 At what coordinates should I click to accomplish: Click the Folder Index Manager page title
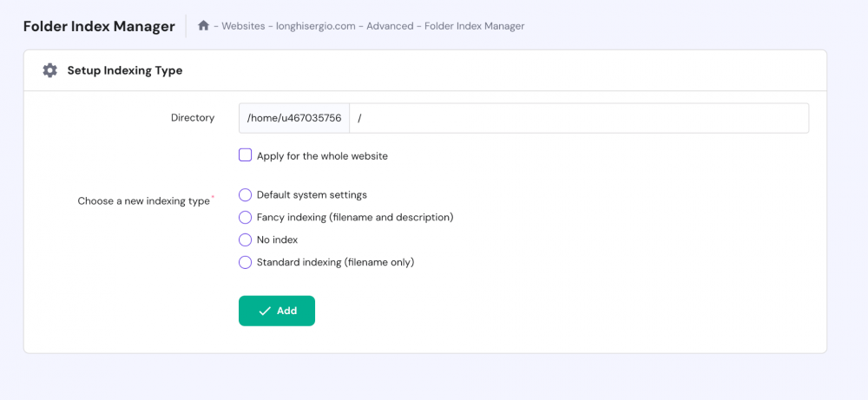click(99, 26)
